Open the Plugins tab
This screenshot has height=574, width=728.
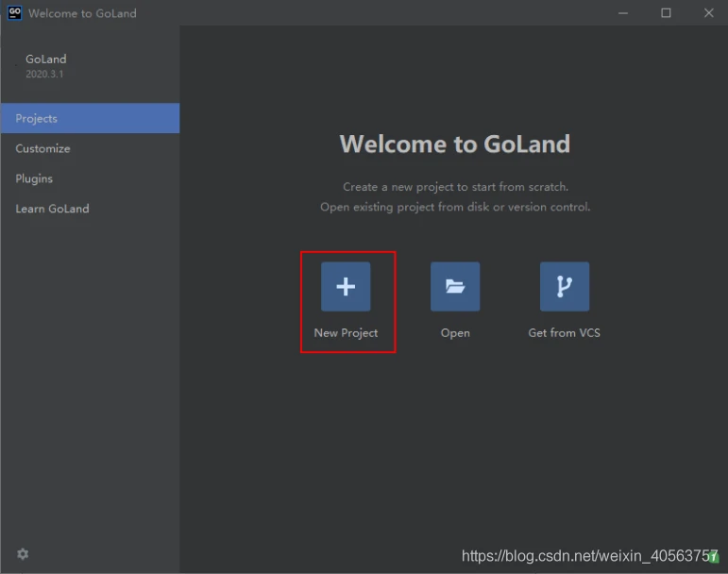[x=90, y=178]
